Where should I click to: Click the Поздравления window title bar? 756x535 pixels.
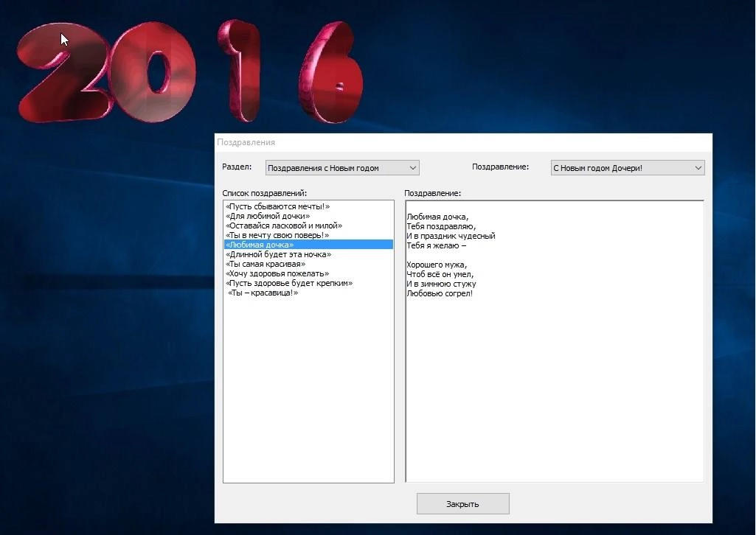463,142
